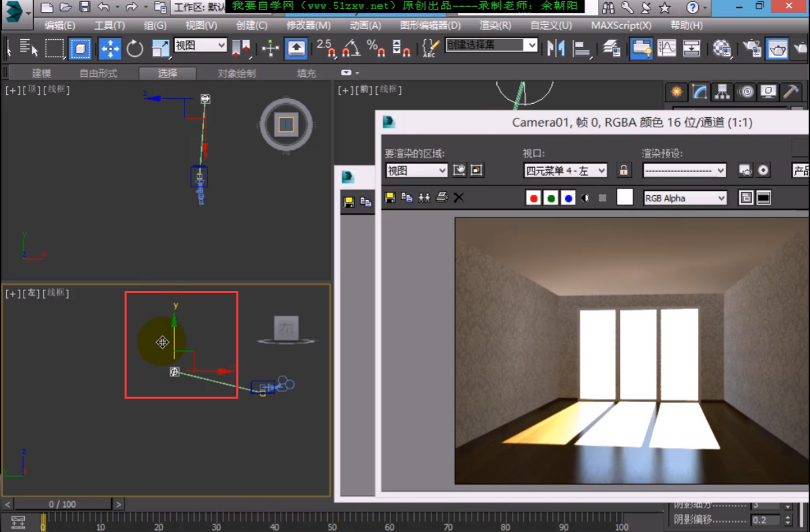Screen dimensions: 810x532
Task: Toggle the green channel display
Action: pos(551,198)
